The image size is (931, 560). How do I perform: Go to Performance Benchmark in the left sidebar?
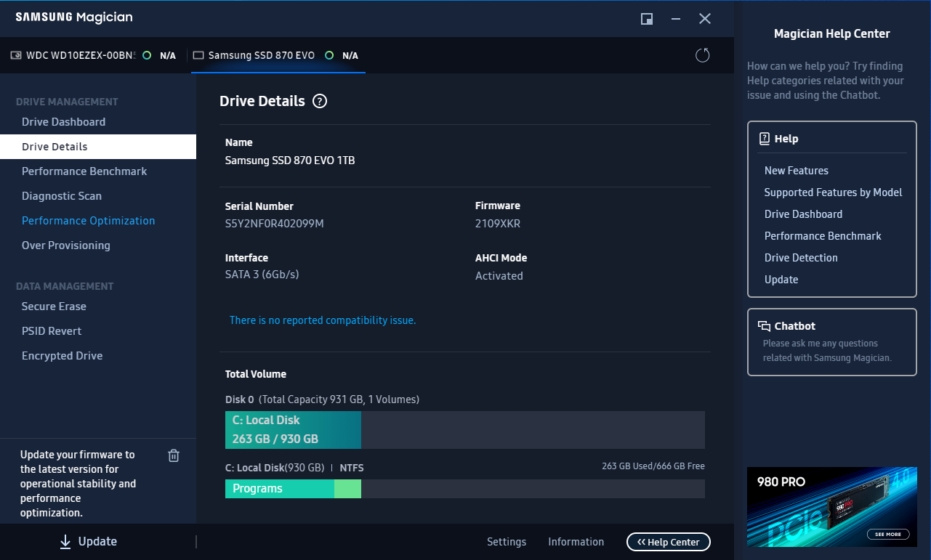(x=84, y=171)
